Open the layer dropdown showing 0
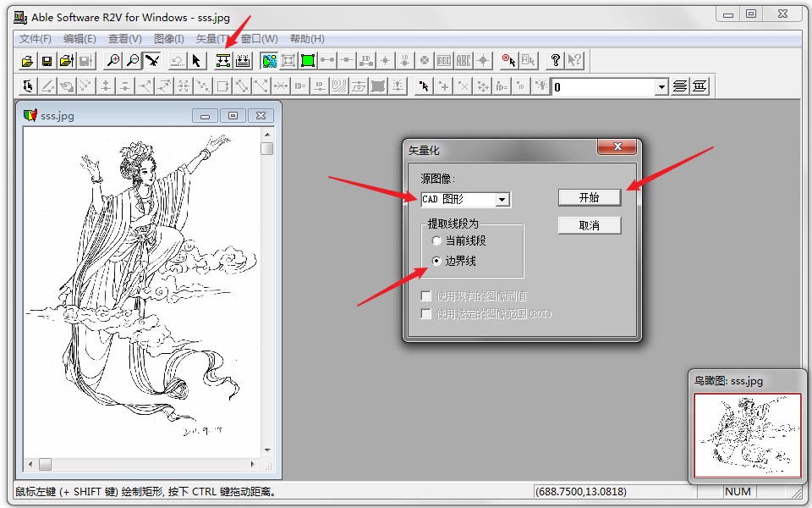 point(661,87)
